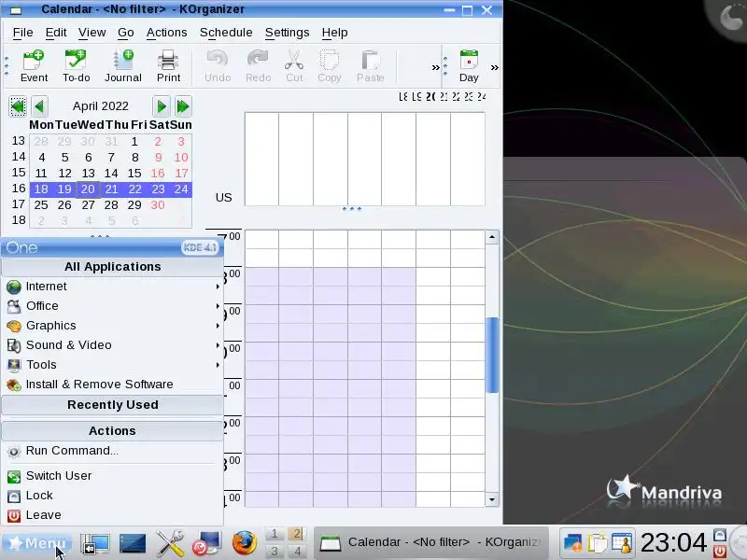Image resolution: width=747 pixels, height=560 pixels.
Task: Click the April 2022 month label
Action: pyautogui.click(x=101, y=106)
